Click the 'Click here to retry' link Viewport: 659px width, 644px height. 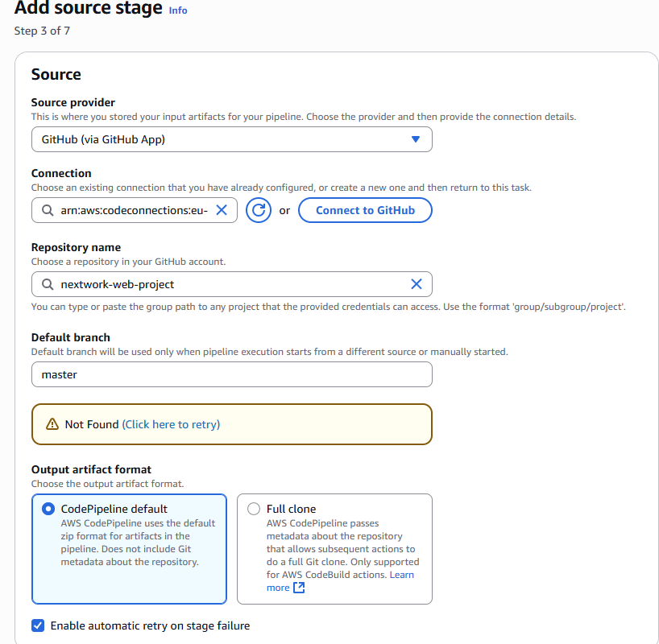[x=171, y=424]
